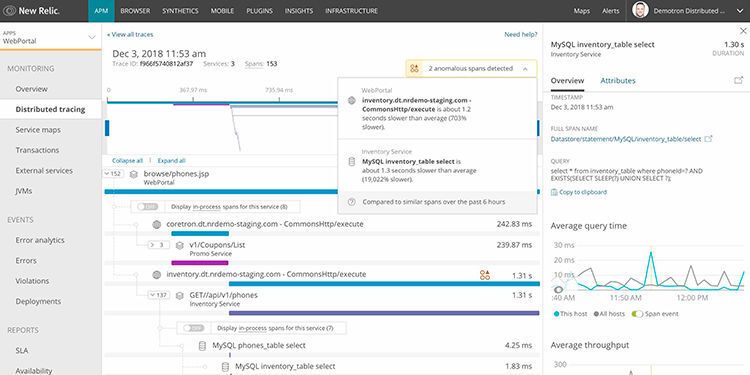Open the PLUGINS navigation tab

tap(260, 11)
